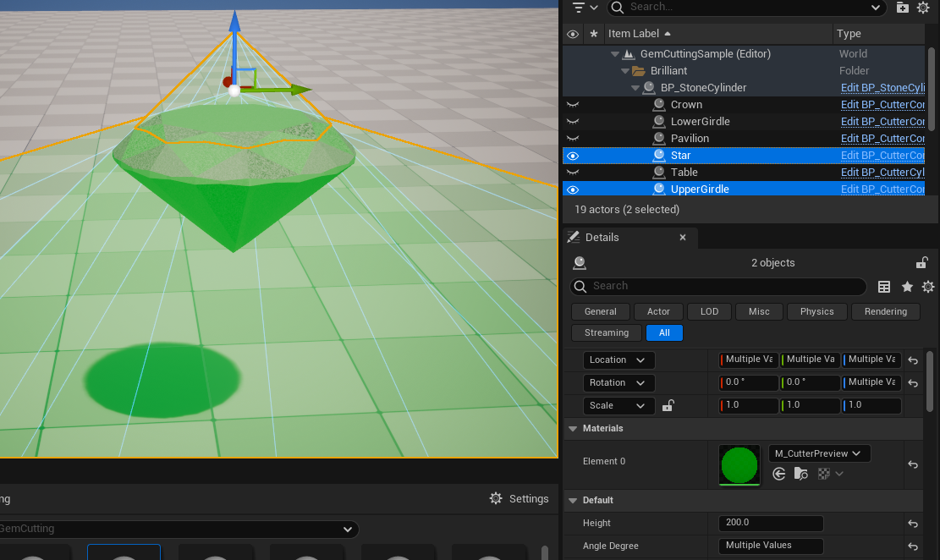940x560 pixels.
Task: Open the Rotation type dropdown
Action: (x=618, y=382)
